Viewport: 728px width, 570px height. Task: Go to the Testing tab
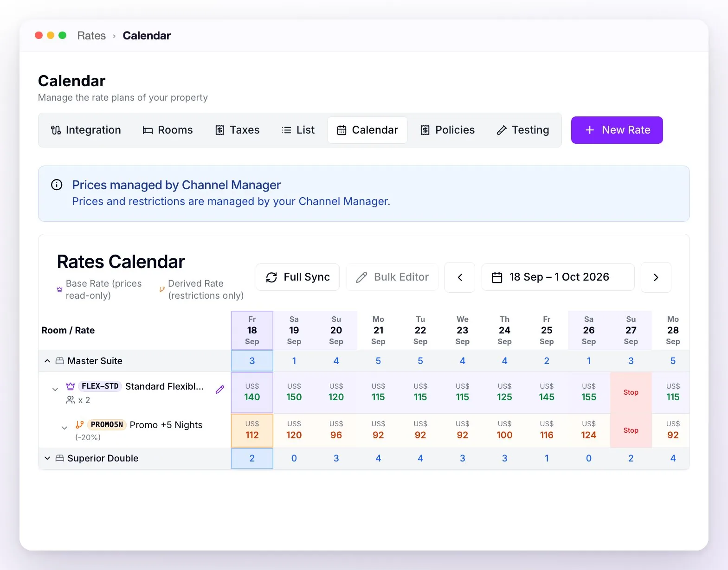[523, 130]
